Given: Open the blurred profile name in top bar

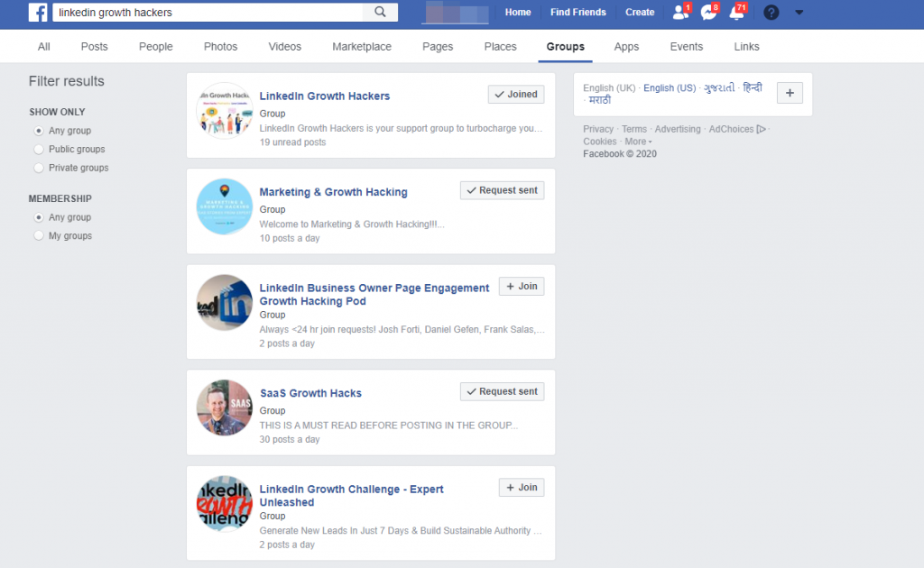Looking at the screenshot, I should pyautogui.click(x=455, y=13).
